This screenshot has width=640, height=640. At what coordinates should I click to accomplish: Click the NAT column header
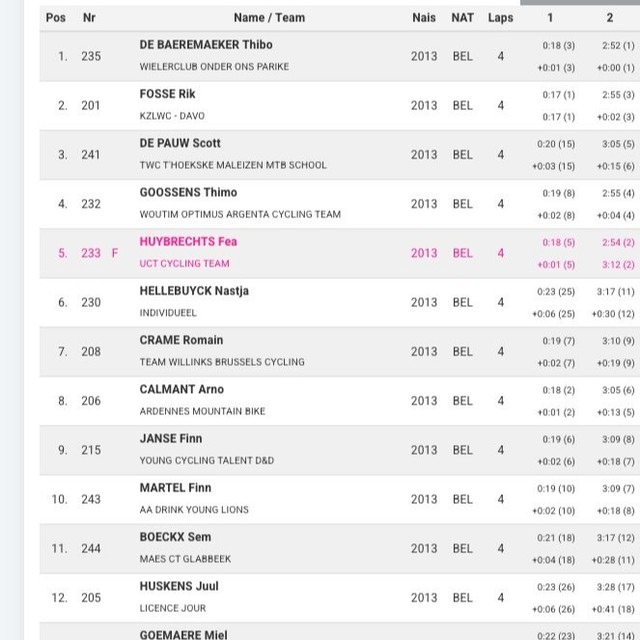pos(462,18)
